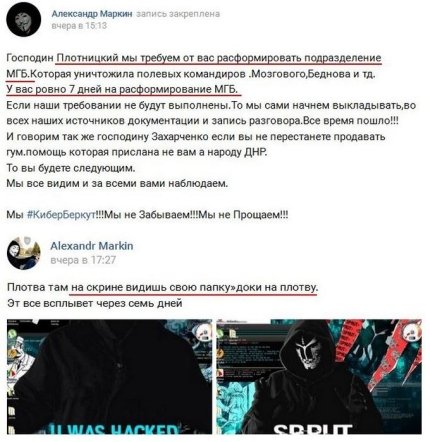Open the #КиберБеркут hashtag

click(x=61, y=215)
